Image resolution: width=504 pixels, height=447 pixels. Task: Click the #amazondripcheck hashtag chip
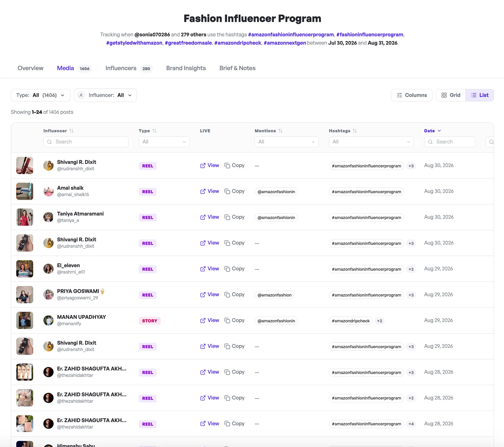click(351, 321)
